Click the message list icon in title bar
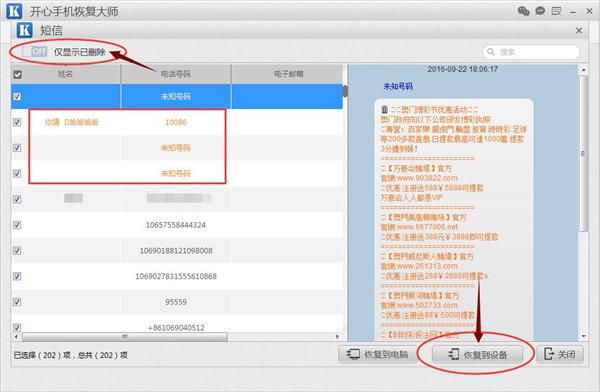The height and width of the screenshot is (392, 600). [556, 11]
